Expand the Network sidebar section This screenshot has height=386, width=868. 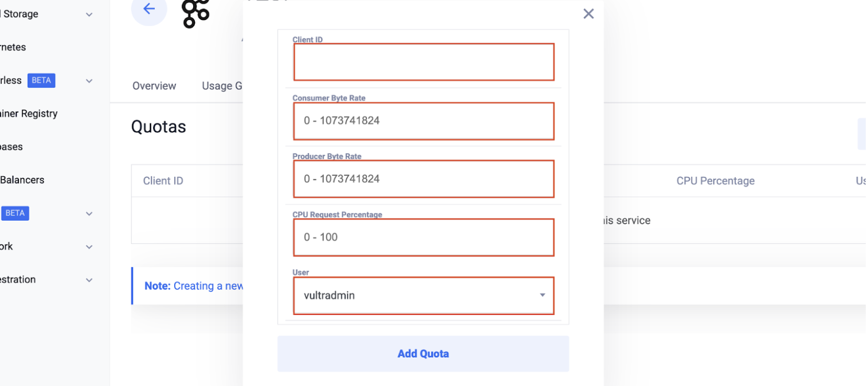pyautogui.click(x=89, y=246)
